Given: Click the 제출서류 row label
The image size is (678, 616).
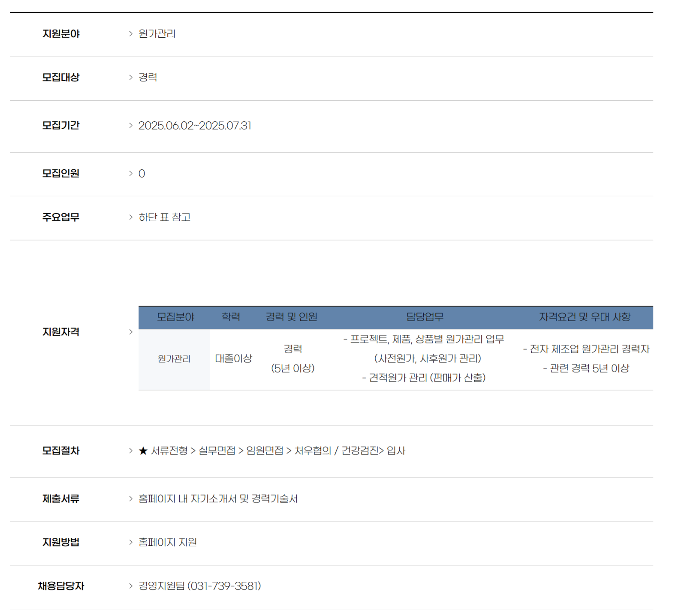Looking at the screenshot, I should (61, 499).
